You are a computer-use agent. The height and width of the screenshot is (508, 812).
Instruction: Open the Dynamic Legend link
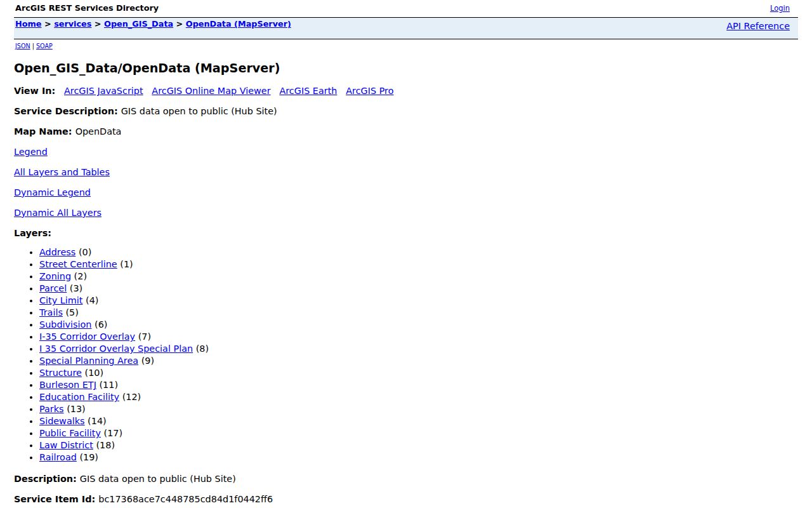click(x=52, y=192)
